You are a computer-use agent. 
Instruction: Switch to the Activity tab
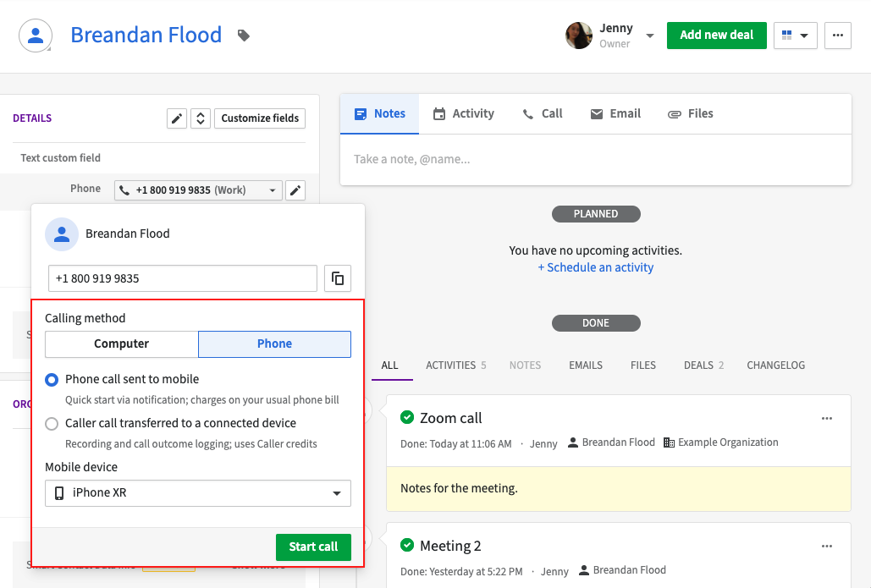463,114
